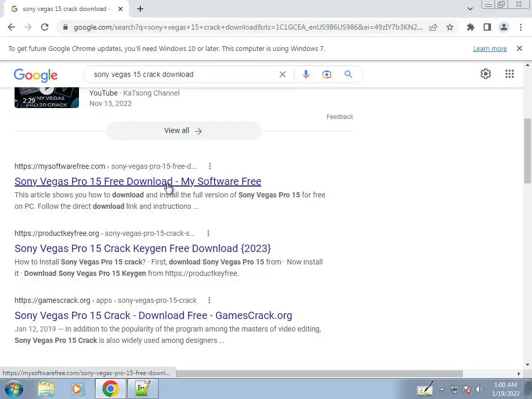Open the volume control tray icon
This screenshot has width=532, height=399.
[480, 389]
